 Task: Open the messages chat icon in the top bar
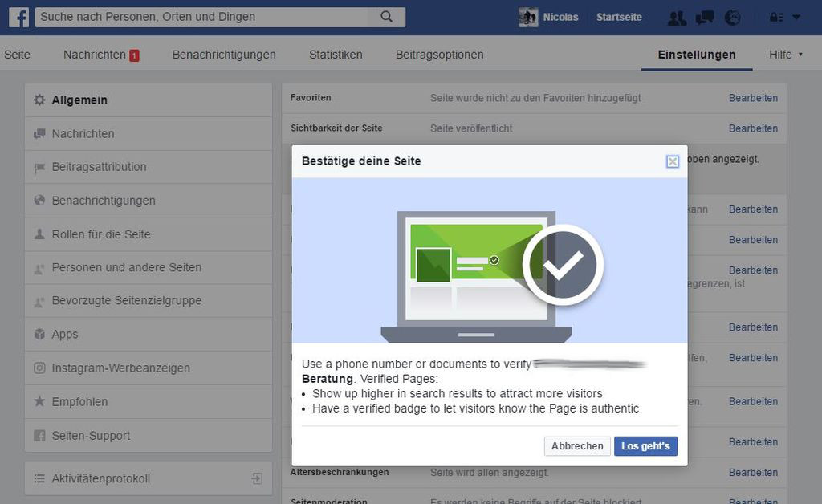click(x=706, y=17)
